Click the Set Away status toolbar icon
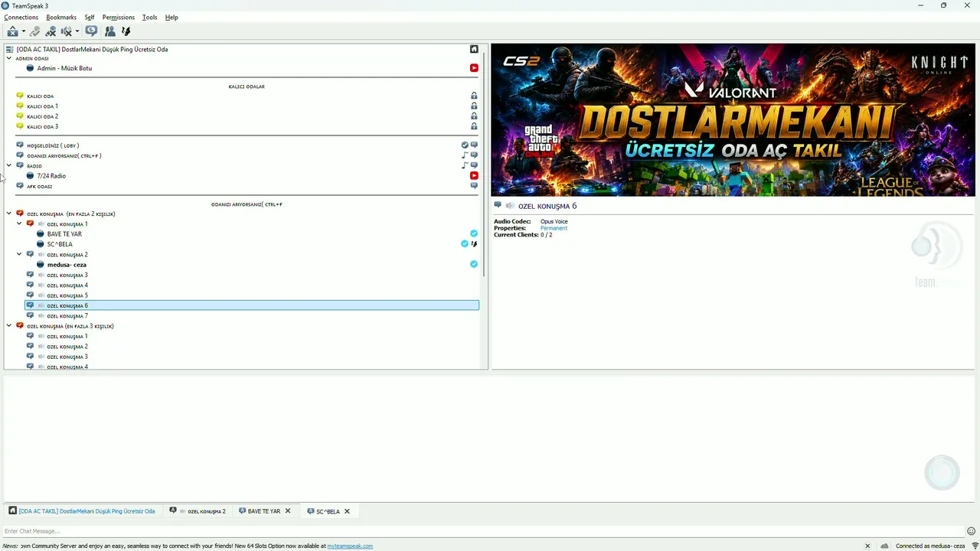Image resolution: width=980 pixels, height=551 pixels. [35, 31]
